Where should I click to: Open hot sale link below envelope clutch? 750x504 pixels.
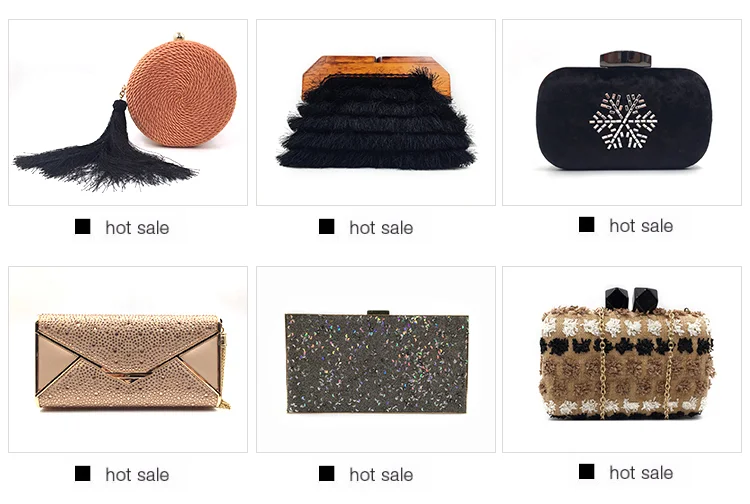click(137, 474)
